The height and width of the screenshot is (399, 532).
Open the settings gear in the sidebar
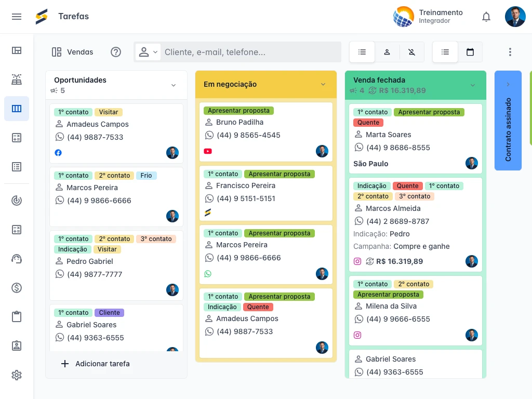coord(17,375)
